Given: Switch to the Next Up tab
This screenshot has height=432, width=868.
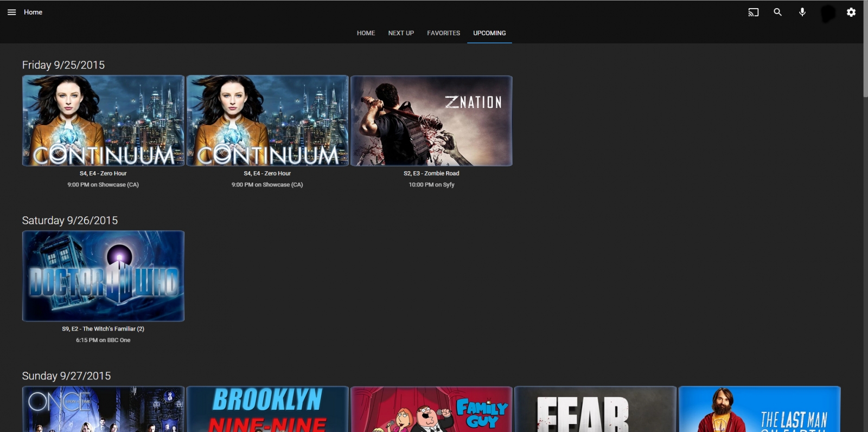Looking at the screenshot, I should point(401,33).
